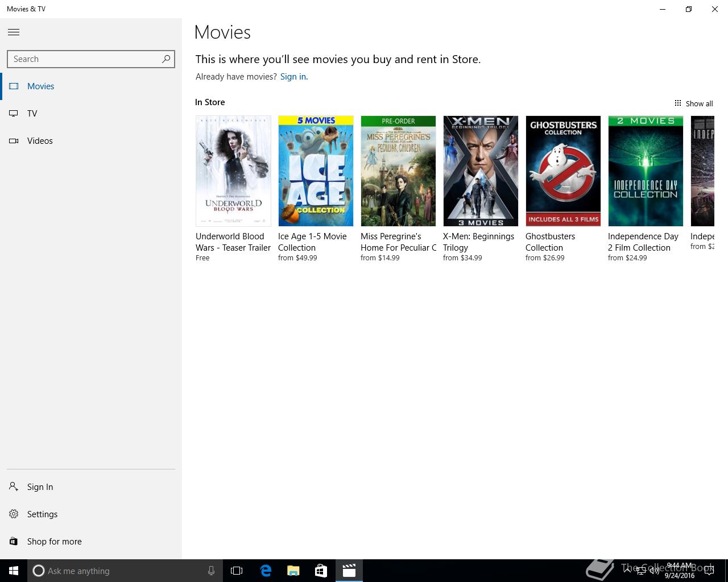Image resolution: width=728 pixels, height=582 pixels.
Task: Click the 'from $24.99' price
Action: point(627,258)
